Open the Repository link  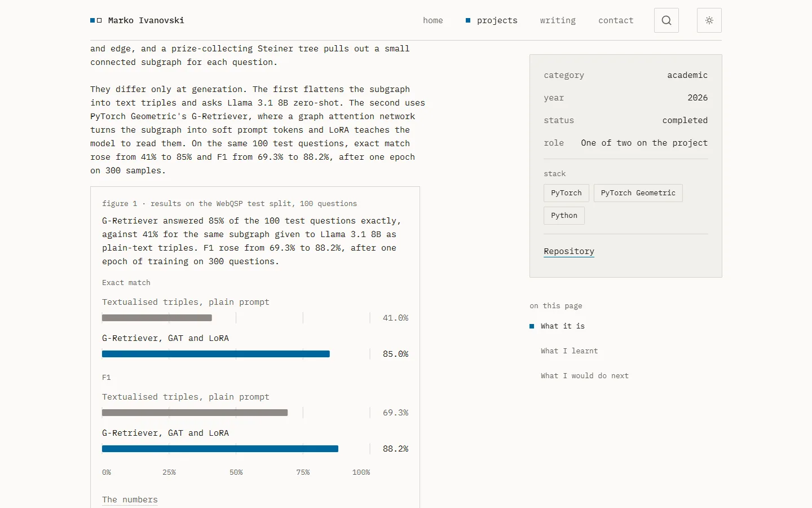pos(569,251)
